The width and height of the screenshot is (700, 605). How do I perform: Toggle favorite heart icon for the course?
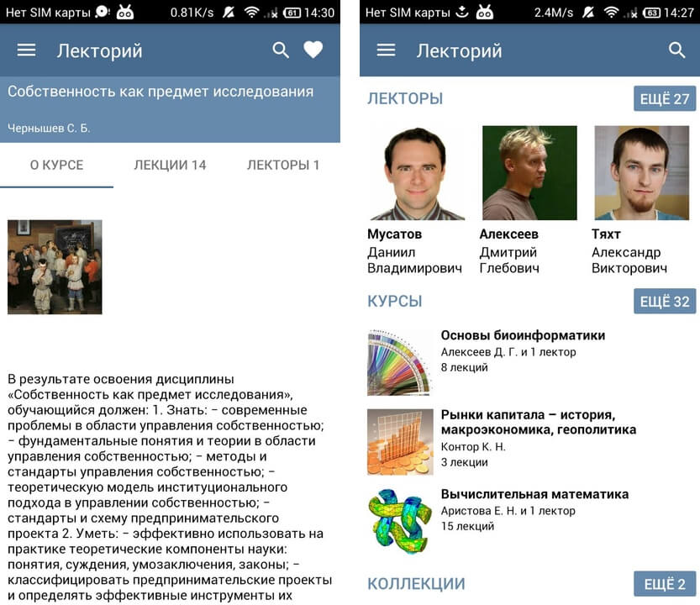coord(313,50)
